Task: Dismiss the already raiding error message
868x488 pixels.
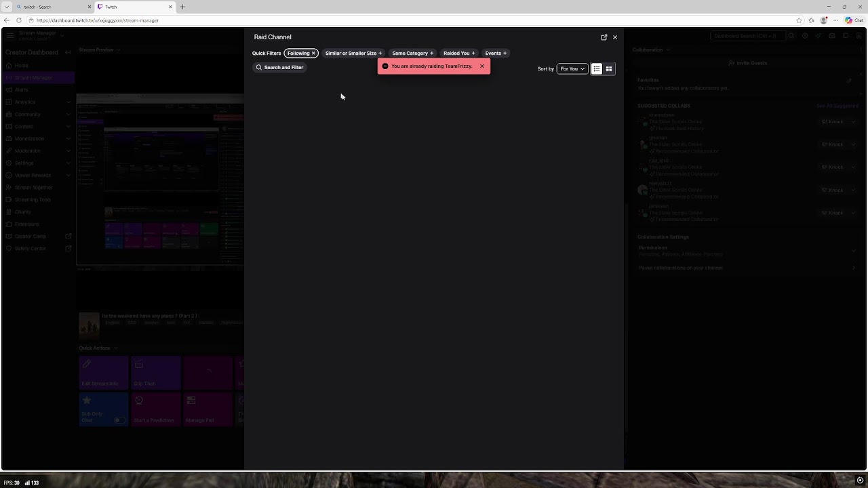Action: [482, 66]
